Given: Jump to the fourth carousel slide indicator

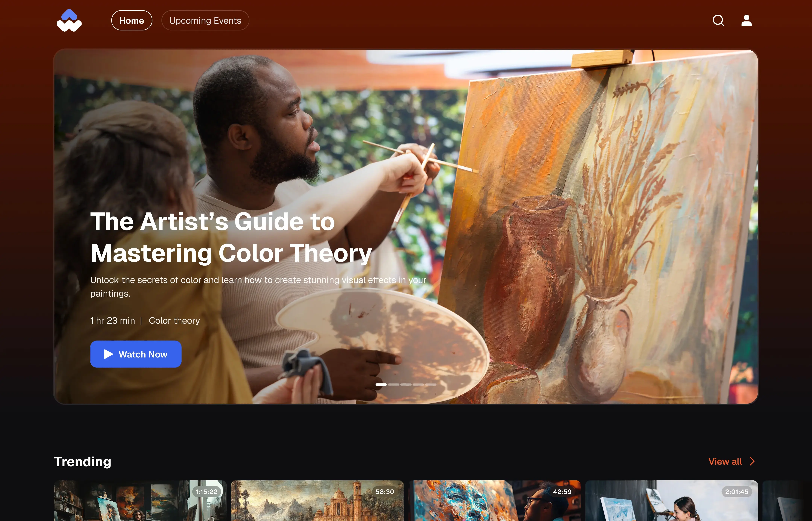Looking at the screenshot, I should tap(418, 384).
